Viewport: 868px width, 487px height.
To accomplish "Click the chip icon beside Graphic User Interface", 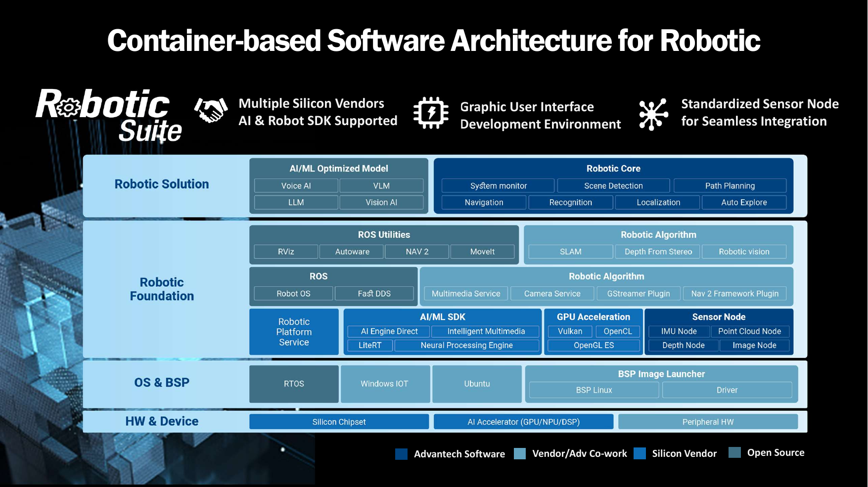I will [431, 113].
